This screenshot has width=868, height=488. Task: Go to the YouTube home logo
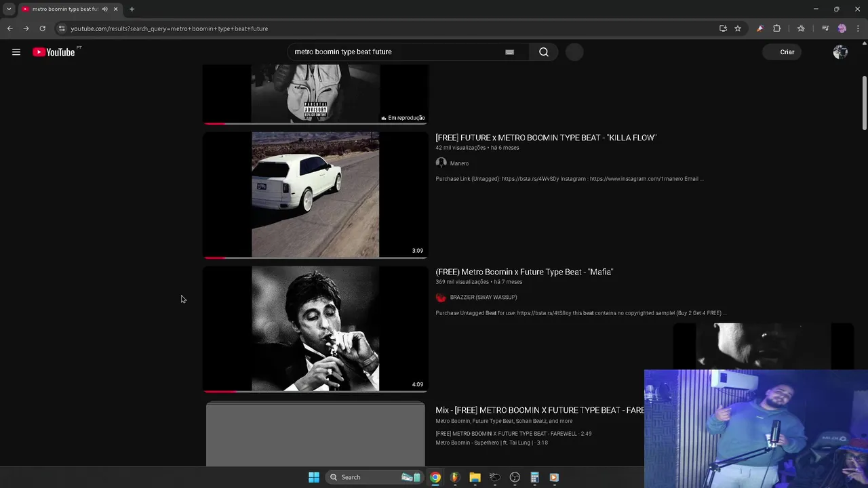click(54, 52)
